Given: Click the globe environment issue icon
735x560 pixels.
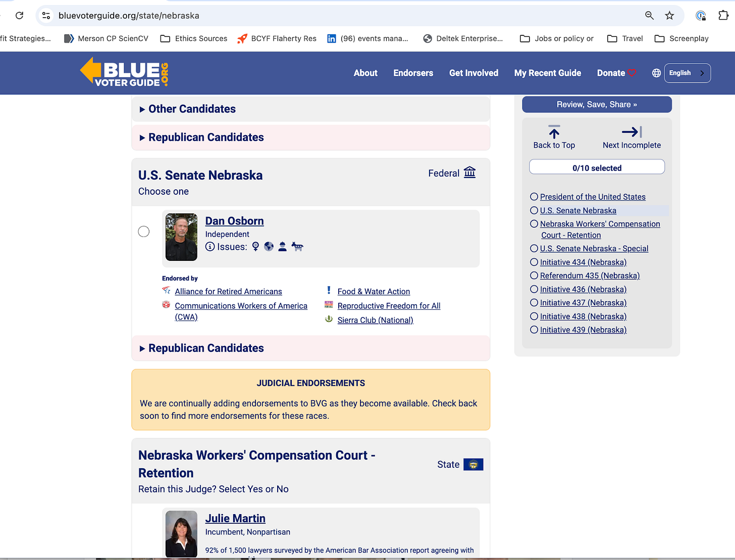Looking at the screenshot, I should point(269,247).
